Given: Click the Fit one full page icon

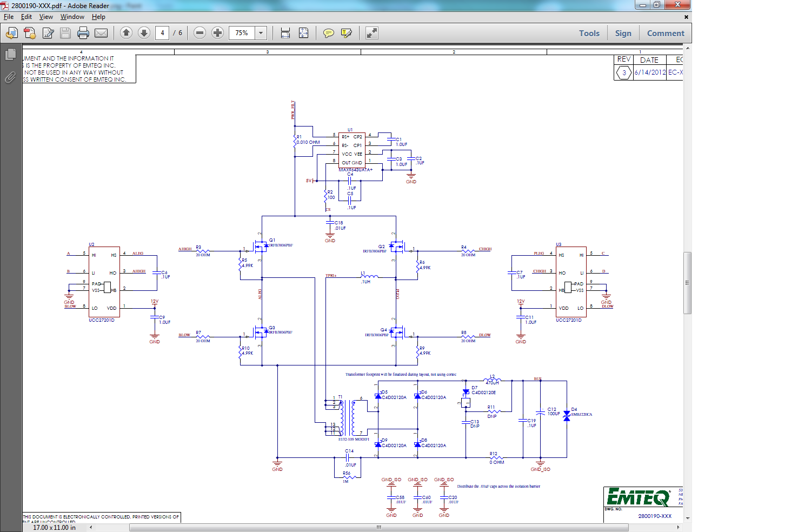Looking at the screenshot, I should pos(304,33).
